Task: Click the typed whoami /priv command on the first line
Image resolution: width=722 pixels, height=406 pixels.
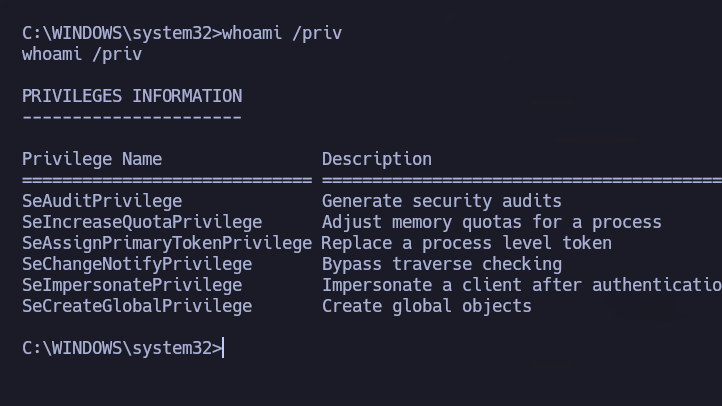Action: coord(282,33)
